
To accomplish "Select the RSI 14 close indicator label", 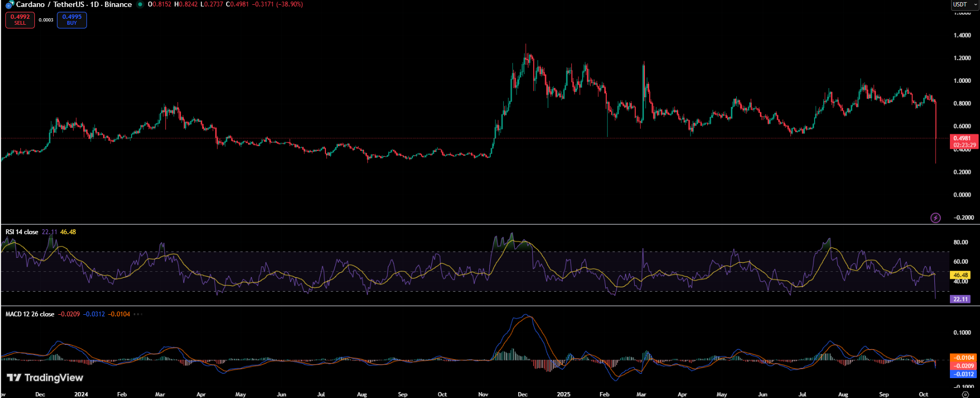I will coord(22,232).
